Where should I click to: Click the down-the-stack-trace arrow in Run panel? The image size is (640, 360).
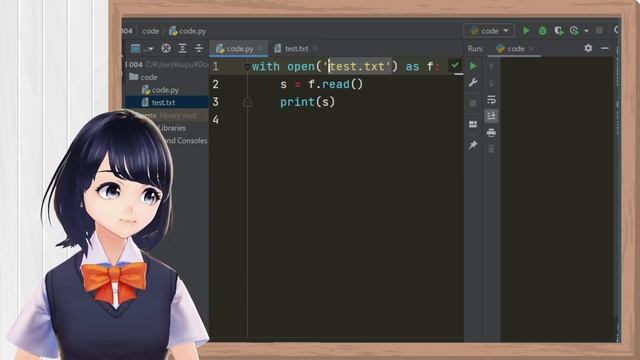point(491,83)
